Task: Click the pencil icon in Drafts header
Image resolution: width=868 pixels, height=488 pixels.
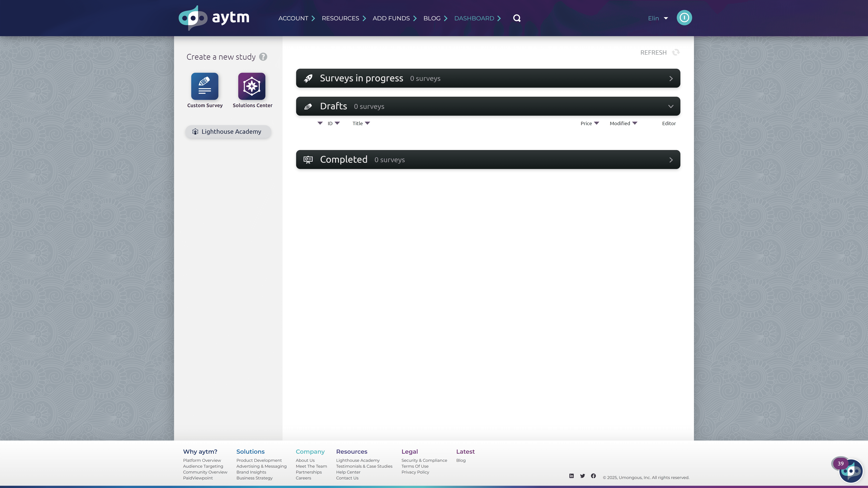Action: tap(308, 106)
